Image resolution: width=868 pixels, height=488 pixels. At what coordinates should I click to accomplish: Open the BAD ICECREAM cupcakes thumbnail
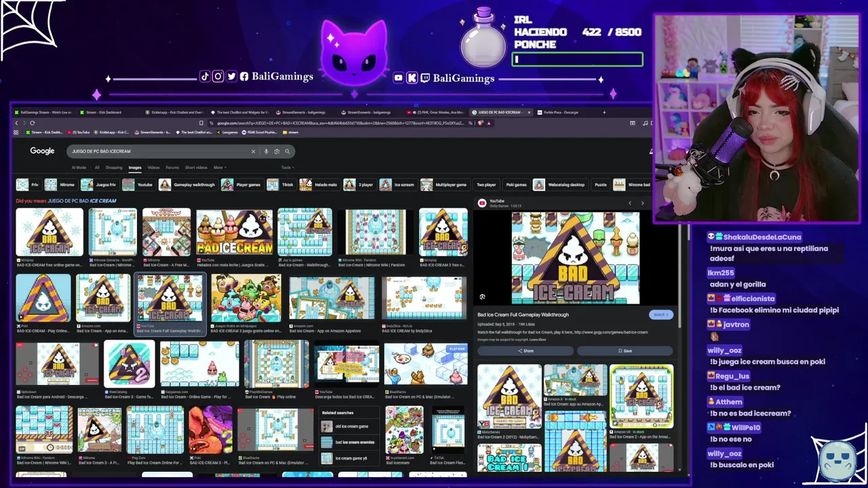point(235,232)
